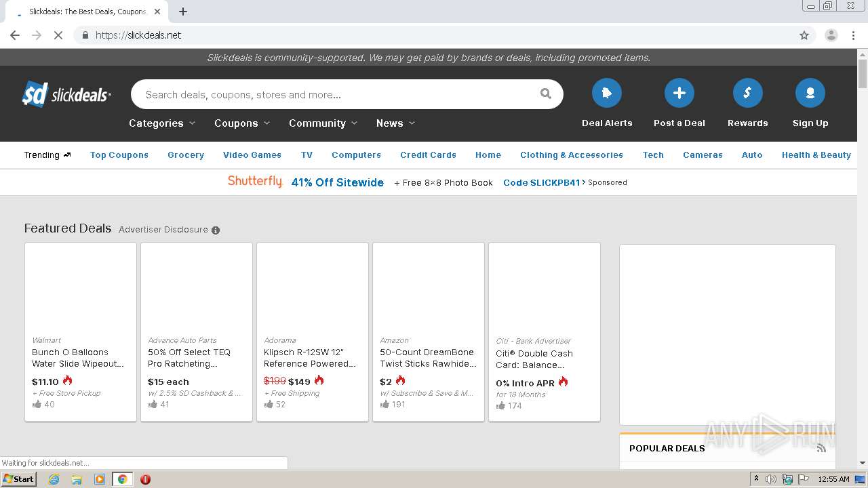Open the Tech trending category
The width and height of the screenshot is (868, 488).
(x=653, y=155)
